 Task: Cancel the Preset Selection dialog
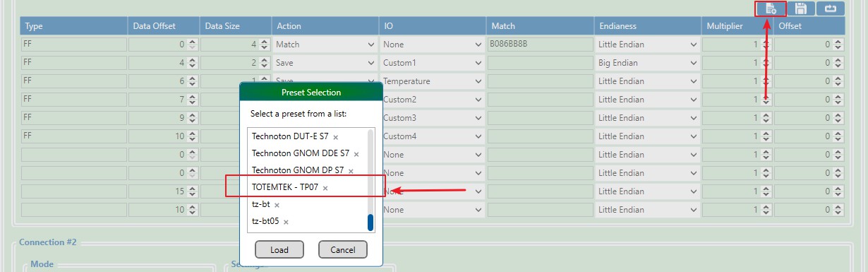(343, 249)
